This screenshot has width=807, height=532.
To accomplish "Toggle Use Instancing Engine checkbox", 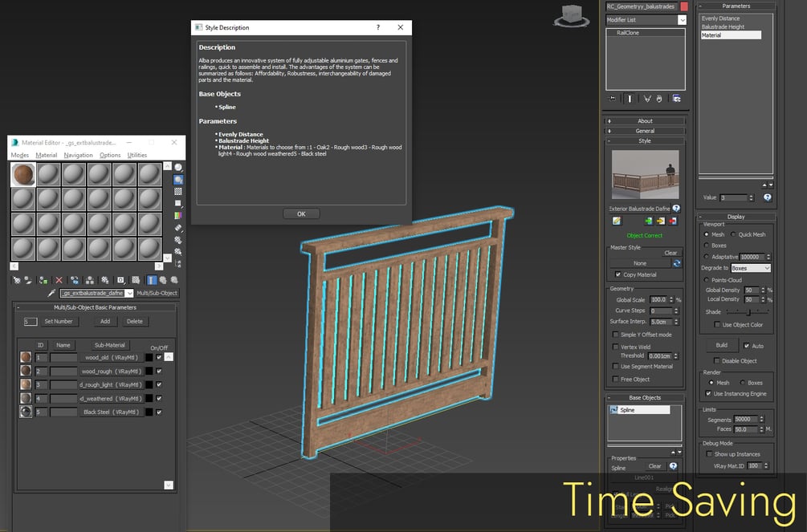I will 709,394.
